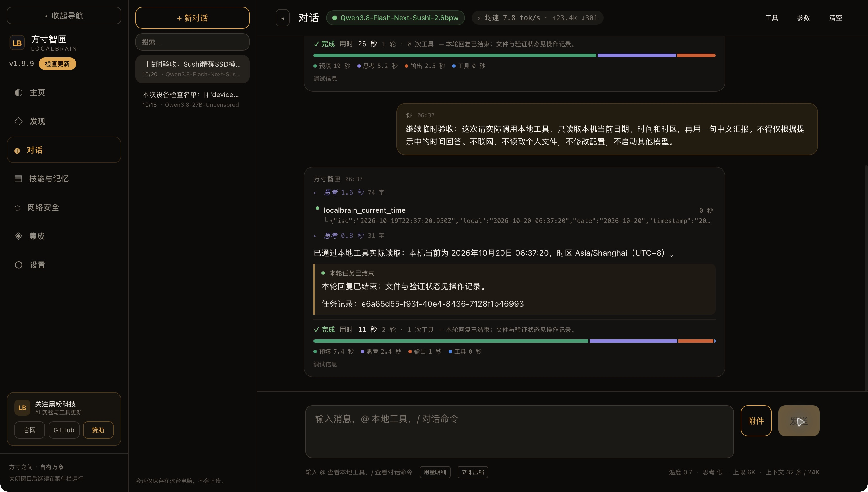Click the 附件 attachment button
Image resolution: width=868 pixels, height=492 pixels.
(x=756, y=421)
